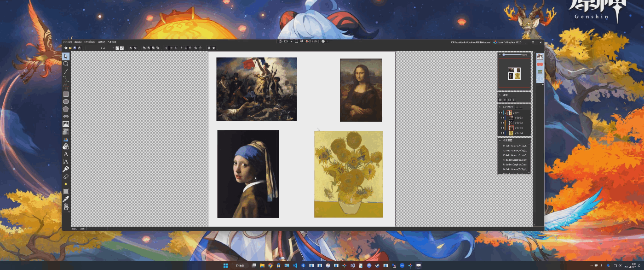Select the straight line tool
The width and height of the screenshot is (644, 270).
(66, 71)
